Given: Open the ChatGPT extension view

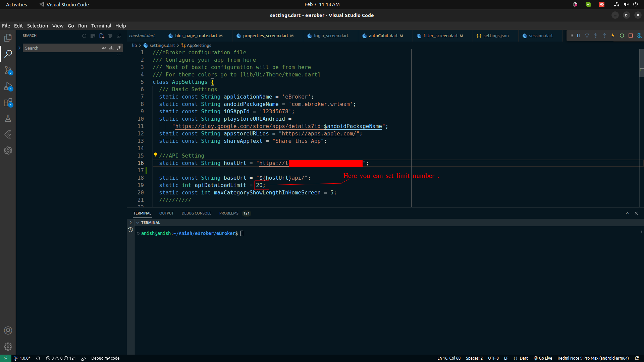Looking at the screenshot, I should point(8,150).
